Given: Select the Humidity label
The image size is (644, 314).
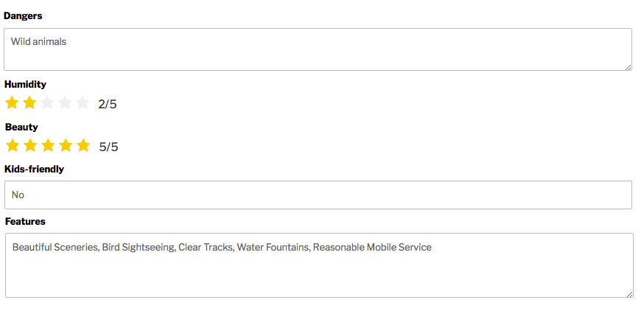Looking at the screenshot, I should pos(25,84).
